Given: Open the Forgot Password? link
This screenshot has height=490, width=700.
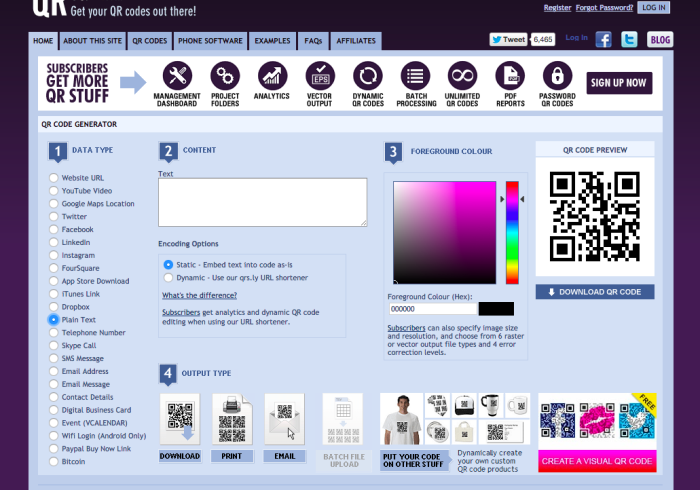Looking at the screenshot, I should pyautogui.click(x=604, y=8).
